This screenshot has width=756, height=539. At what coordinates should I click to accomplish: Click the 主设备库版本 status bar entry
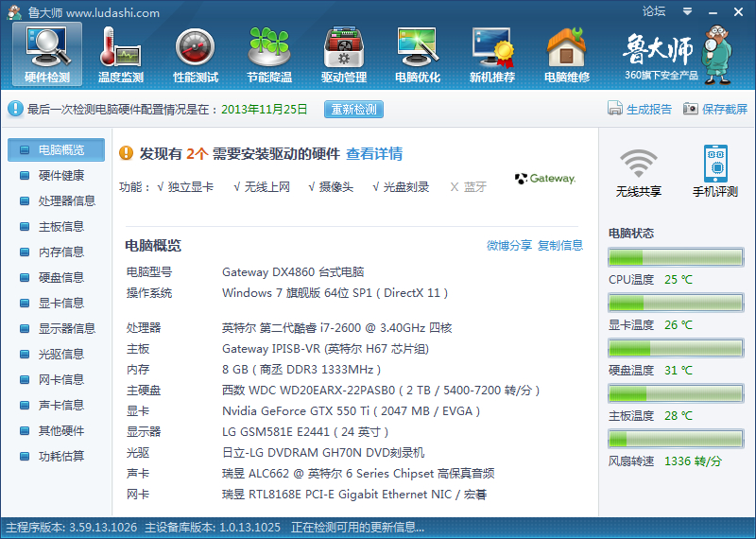[213, 528]
